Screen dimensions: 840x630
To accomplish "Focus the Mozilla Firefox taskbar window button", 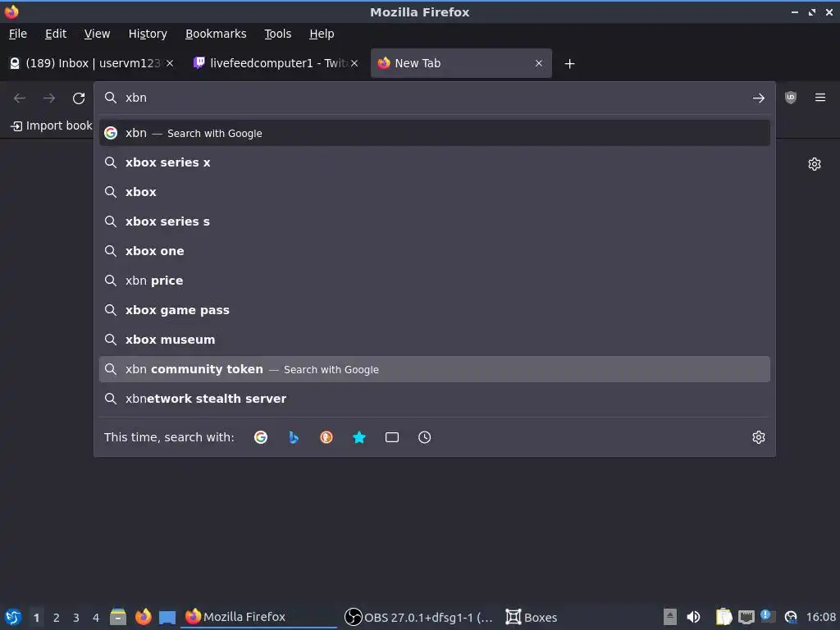I will click(x=259, y=617).
